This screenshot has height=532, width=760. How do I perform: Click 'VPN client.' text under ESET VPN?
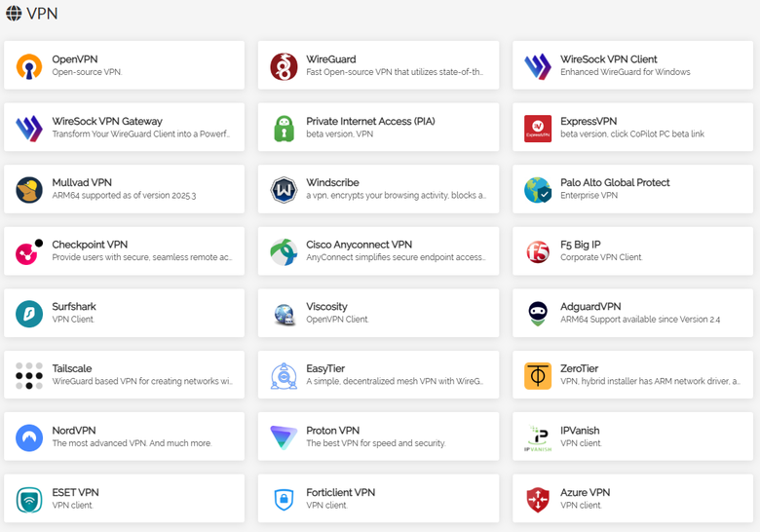(x=73, y=506)
